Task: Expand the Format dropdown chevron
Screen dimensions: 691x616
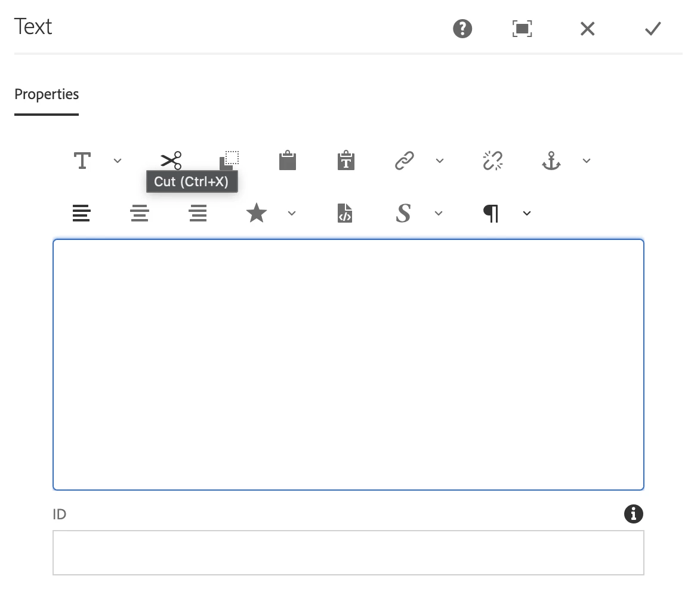Action: 117,161
